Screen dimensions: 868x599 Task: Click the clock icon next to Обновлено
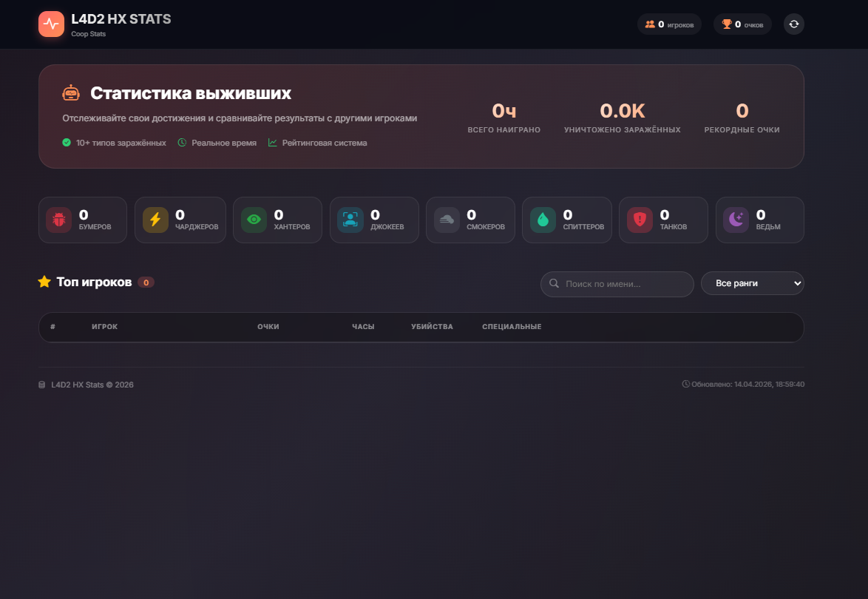click(686, 385)
